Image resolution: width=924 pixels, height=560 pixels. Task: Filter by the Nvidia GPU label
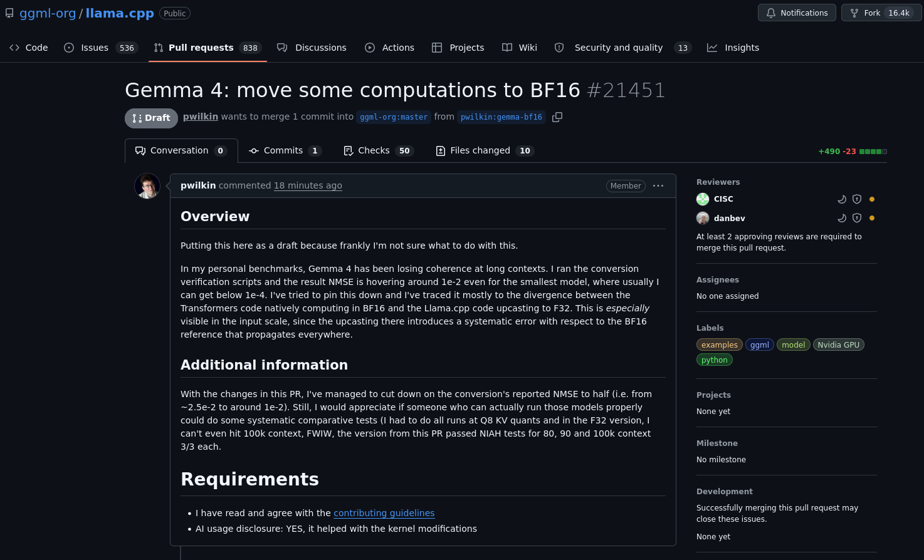(839, 345)
